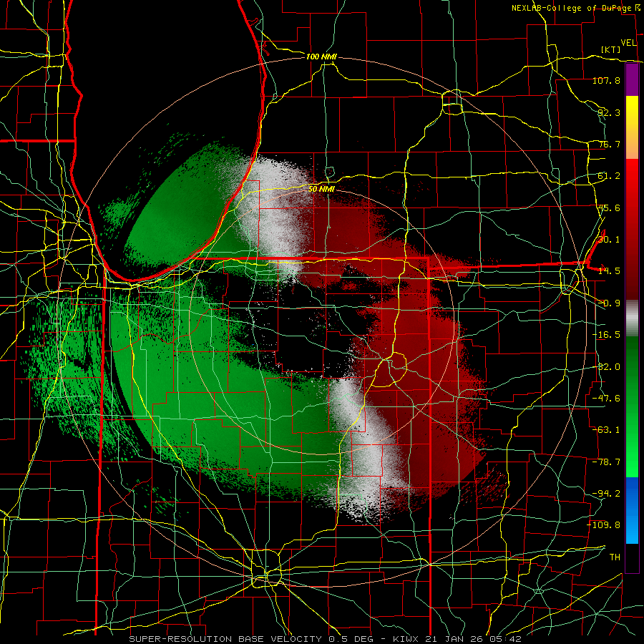
Task: Click the 92.3 legend value
Action: tap(609, 112)
